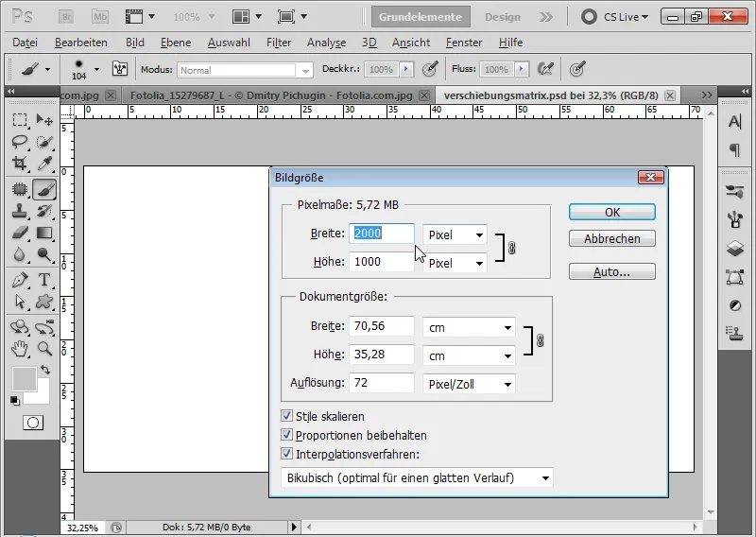Select the Quick Selection tool
This screenshot has width=756, height=537.
click(44, 142)
